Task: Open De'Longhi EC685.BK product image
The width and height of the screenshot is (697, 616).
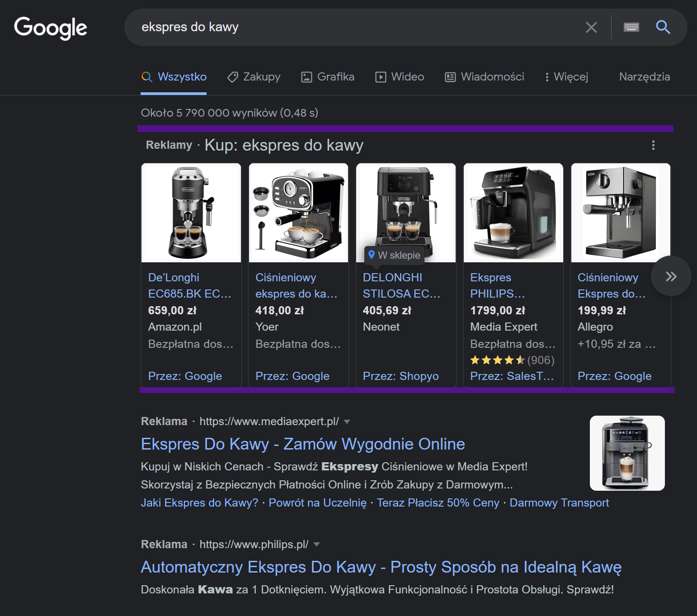Action: (191, 213)
